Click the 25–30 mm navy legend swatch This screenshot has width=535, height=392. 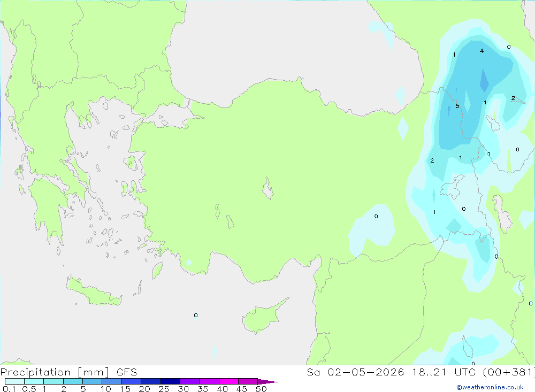click(x=170, y=381)
